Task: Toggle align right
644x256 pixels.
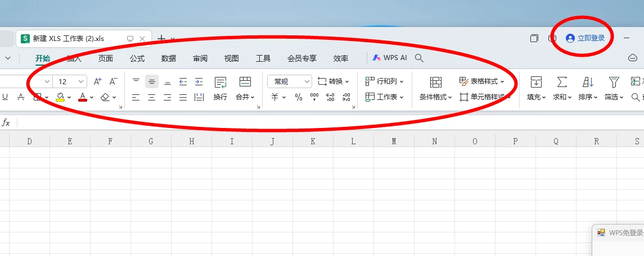Action: point(168,97)
